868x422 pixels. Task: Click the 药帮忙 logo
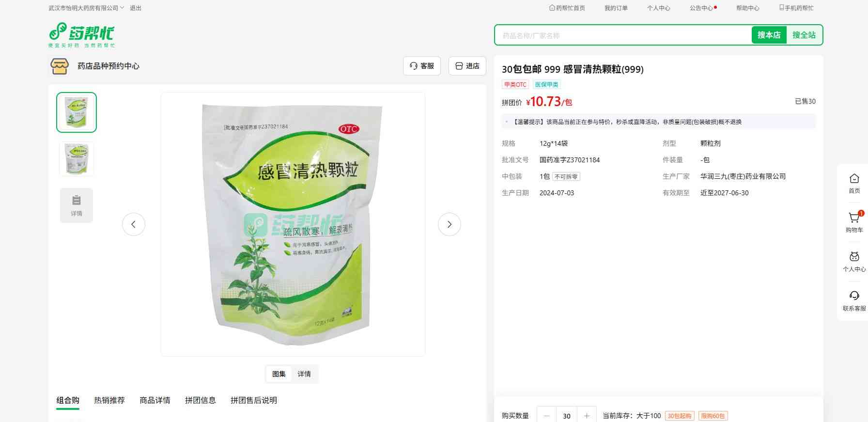[x=82, y=35]
